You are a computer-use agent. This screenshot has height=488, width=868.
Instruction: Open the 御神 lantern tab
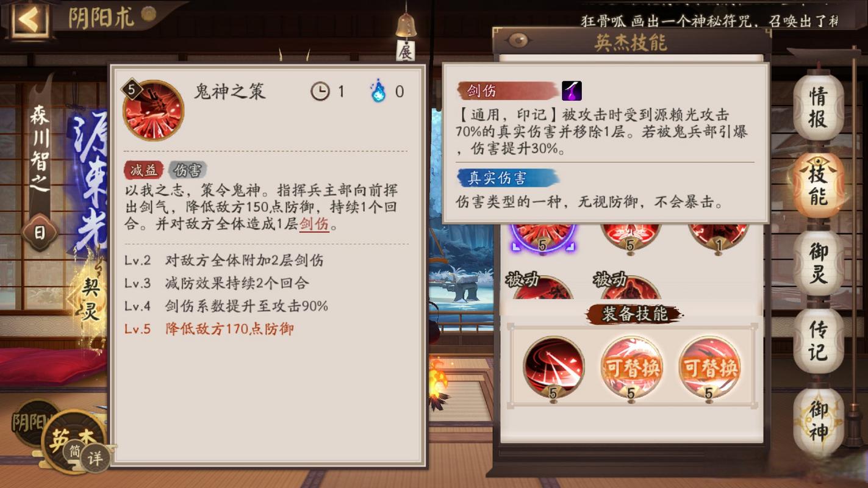(x=818, y=421)
